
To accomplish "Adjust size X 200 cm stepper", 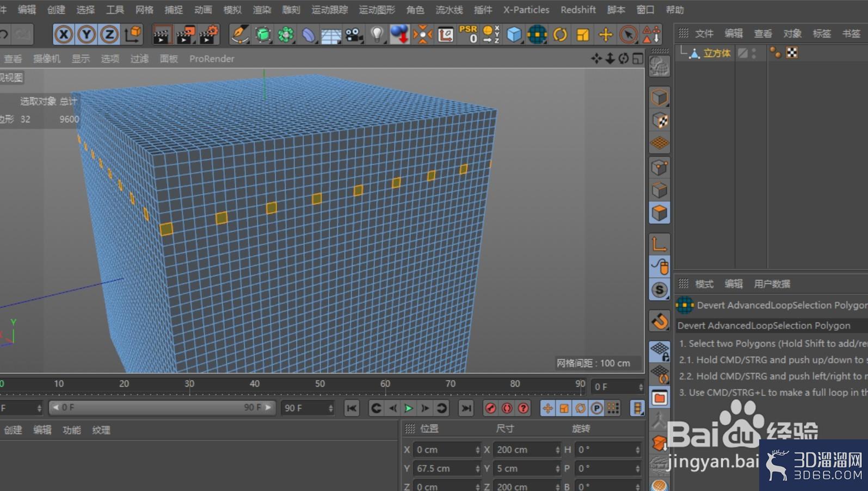I will click(x=557, y=450).
